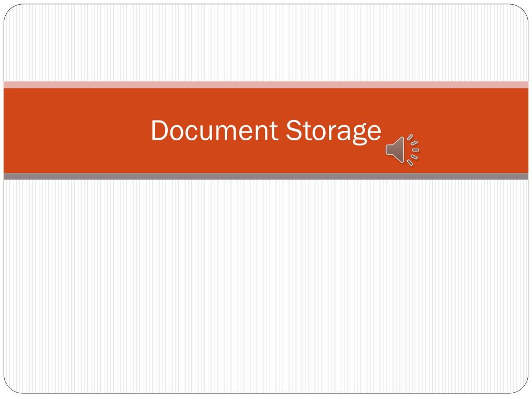This screenshot has height=399, width=532.
Task: Select the speaker cone of the audio icon
Action: (x=395, y=150)
